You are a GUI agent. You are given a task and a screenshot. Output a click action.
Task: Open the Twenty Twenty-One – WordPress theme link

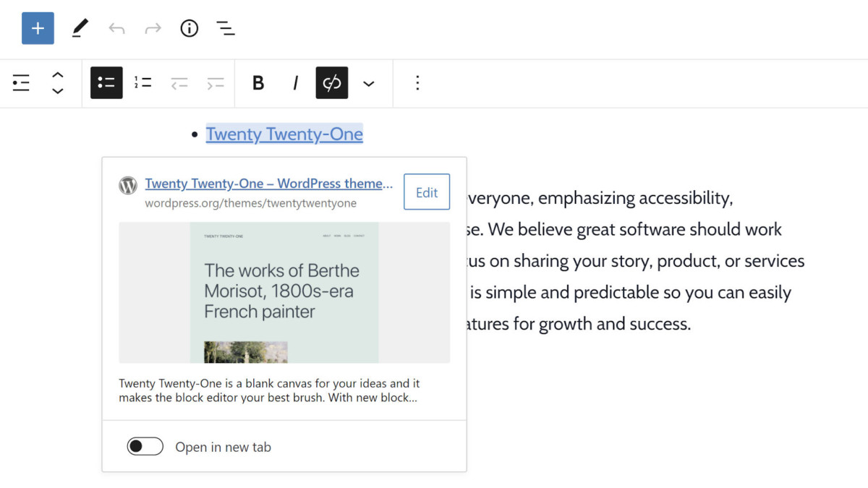point(268,184)
